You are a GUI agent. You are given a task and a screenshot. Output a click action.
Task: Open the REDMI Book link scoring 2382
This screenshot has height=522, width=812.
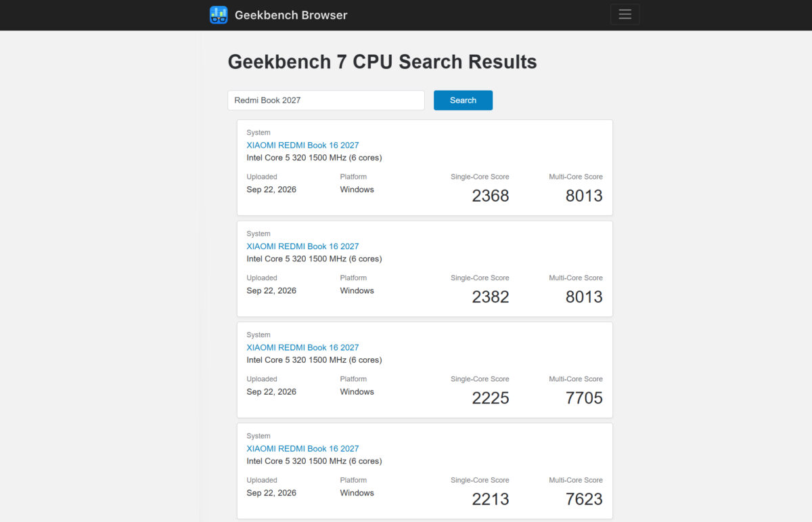pos(302,246)
